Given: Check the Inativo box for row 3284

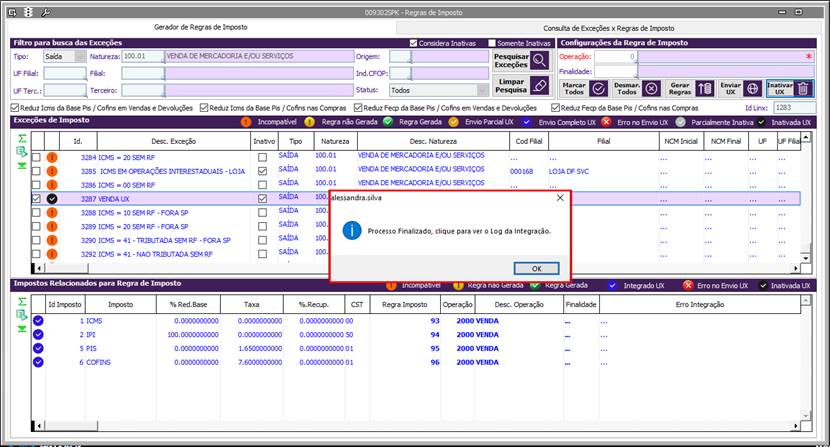Looking at the screenshot, I should point(262,157).
